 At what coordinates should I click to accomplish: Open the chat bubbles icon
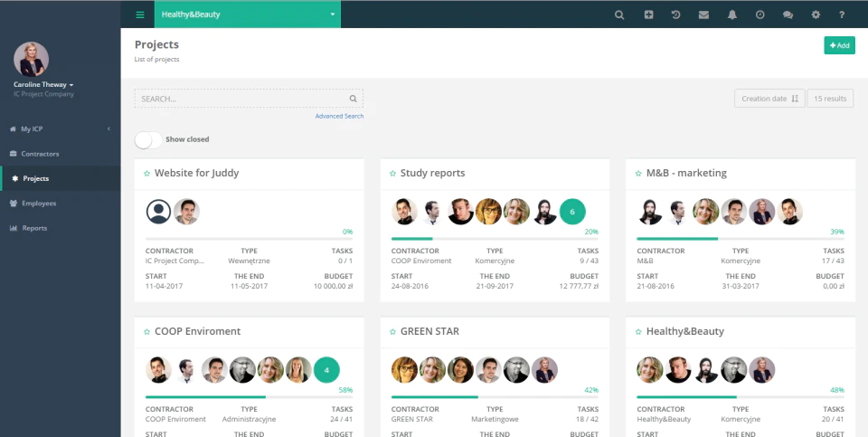(788, 15)
